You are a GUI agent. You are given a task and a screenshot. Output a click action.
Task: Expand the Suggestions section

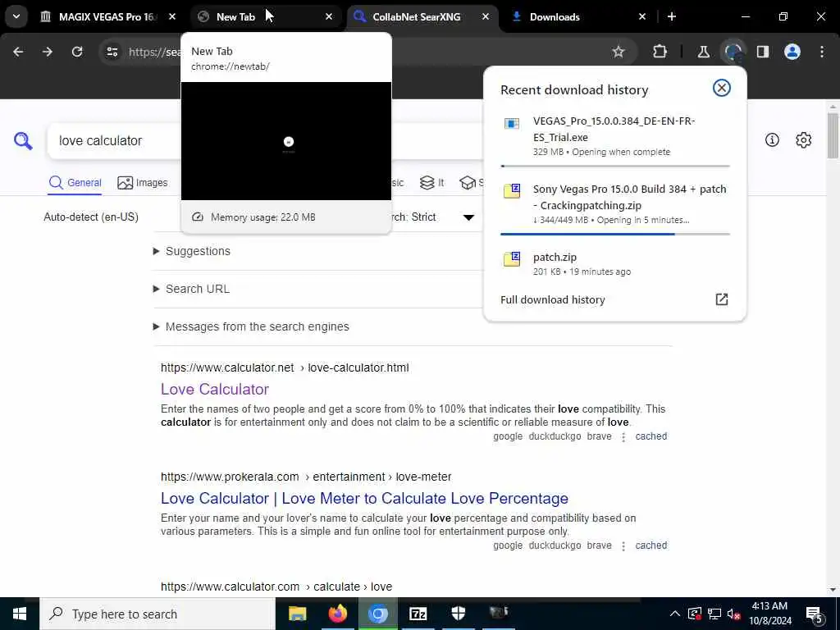[192, 251]
